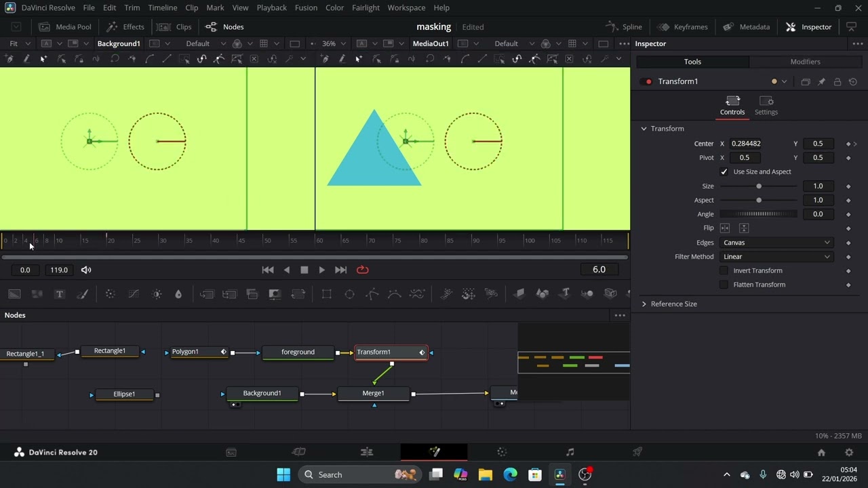Enable Invert Transform checkbox
The height and width of the screenshot is (488, 868).
pyautogui.click(x=724, y=270)
